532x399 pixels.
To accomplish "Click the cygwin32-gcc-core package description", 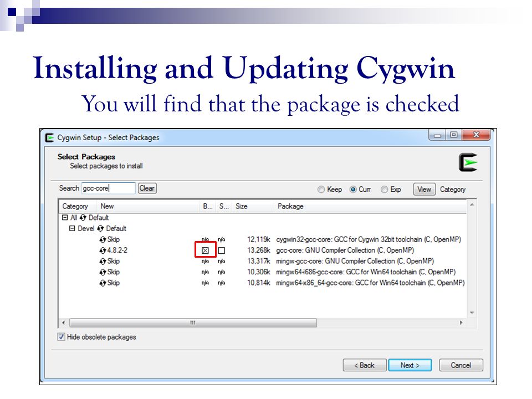I will [369, 239].
